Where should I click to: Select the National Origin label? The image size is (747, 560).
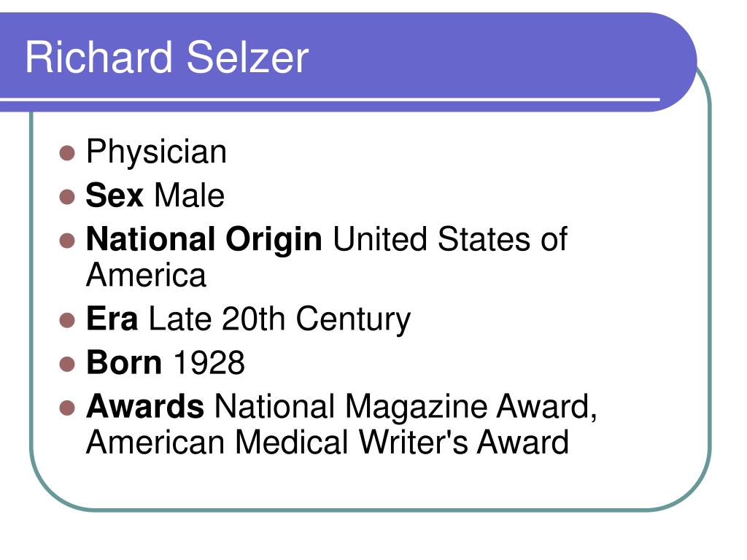204,241
